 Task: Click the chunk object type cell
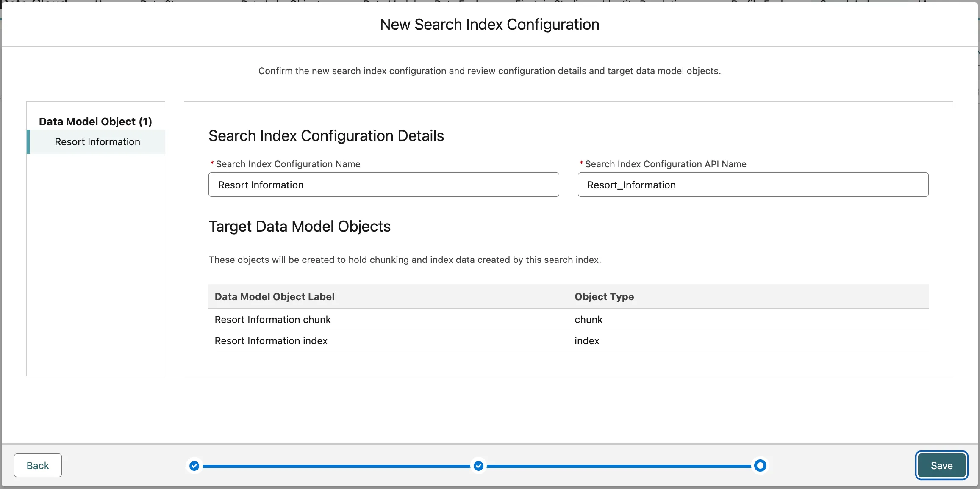588,320
